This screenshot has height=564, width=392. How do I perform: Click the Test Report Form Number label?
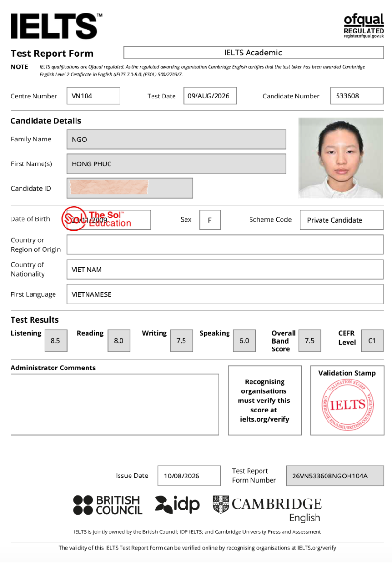pyautogui.click(x=254, y=476)
